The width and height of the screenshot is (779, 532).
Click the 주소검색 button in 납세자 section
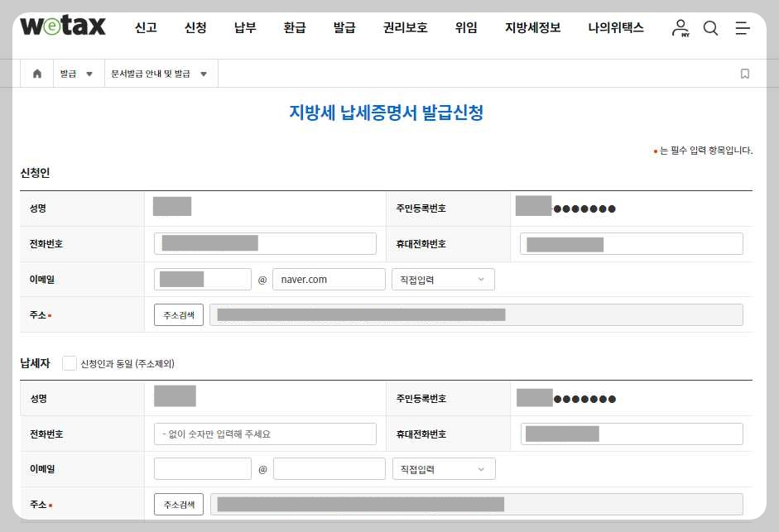178,503
